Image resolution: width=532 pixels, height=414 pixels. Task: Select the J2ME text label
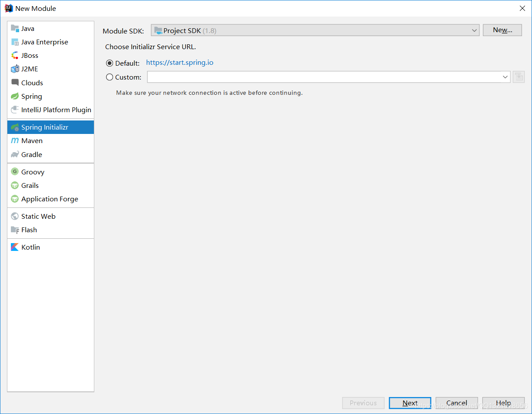point(30,69)
